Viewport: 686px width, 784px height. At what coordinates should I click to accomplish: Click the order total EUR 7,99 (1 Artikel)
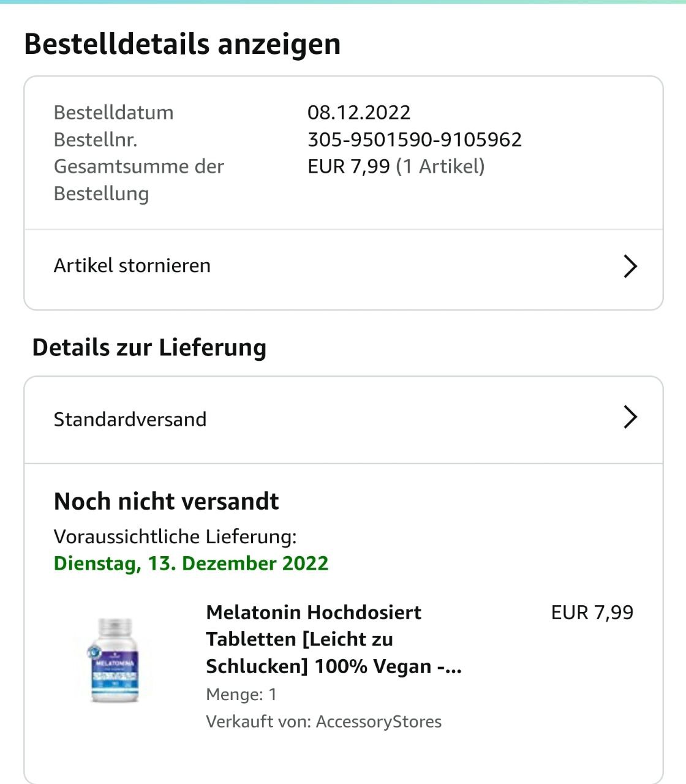[x=396, y=167]
